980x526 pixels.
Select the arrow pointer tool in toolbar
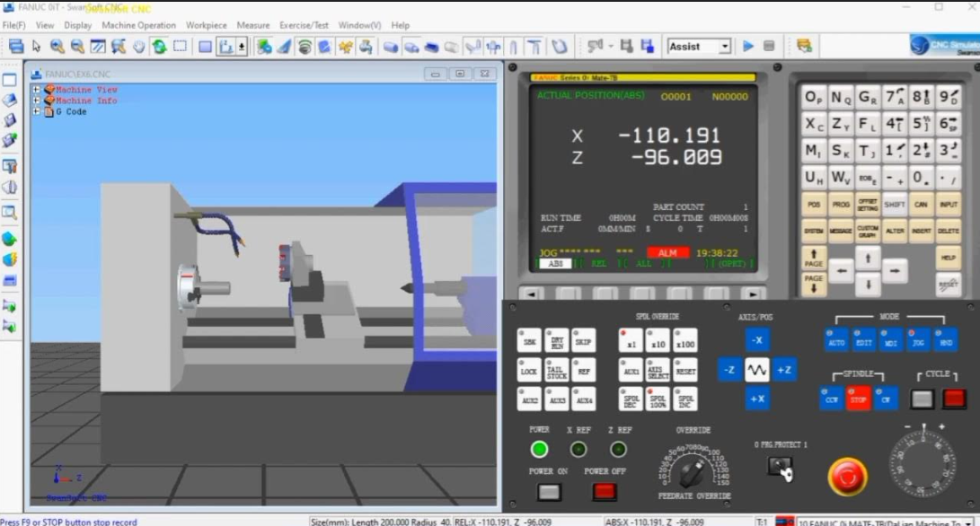[x=36, y=47]
